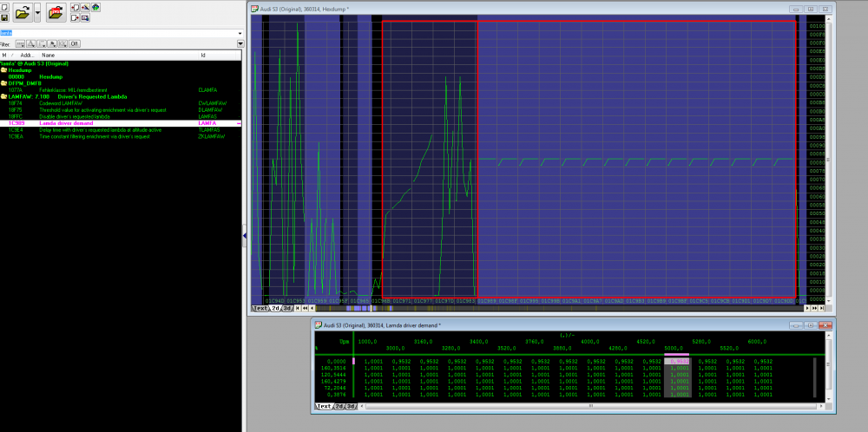This screenshot has width=868, height=432.
Task: Click the fourth filter button
Action: tap(52, 43)
